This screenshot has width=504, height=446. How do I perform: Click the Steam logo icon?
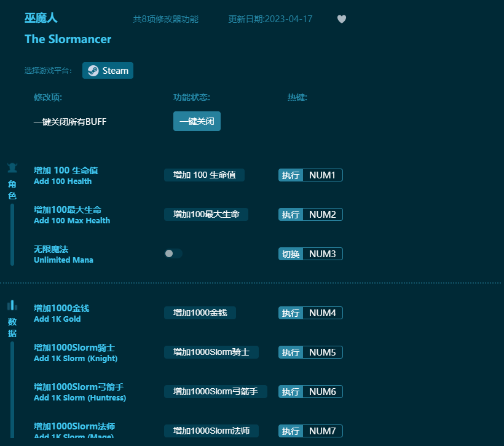pyautogui.click(x=93, y=71)
